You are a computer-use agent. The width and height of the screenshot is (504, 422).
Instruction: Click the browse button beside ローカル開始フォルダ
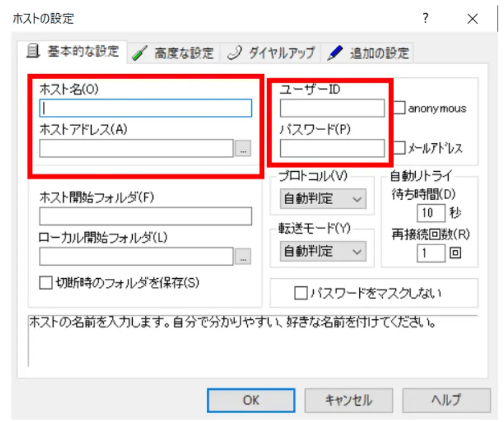[x=243, y=257]
